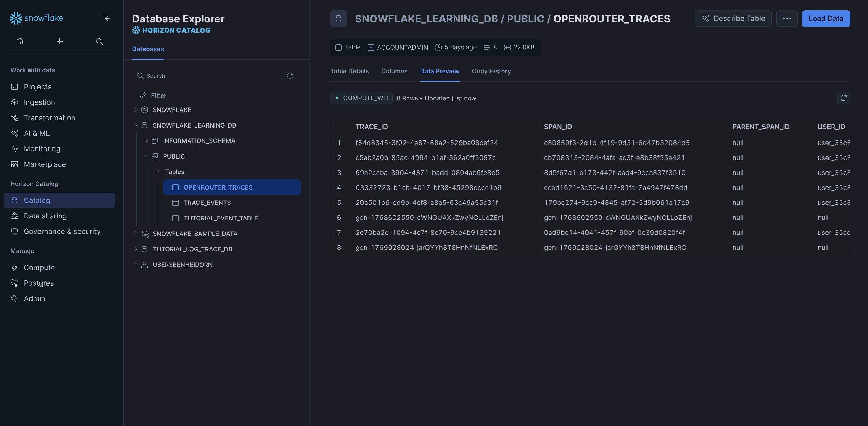
Task: Click the TRACE_EVENTS table icon
Action: point(175,203)
